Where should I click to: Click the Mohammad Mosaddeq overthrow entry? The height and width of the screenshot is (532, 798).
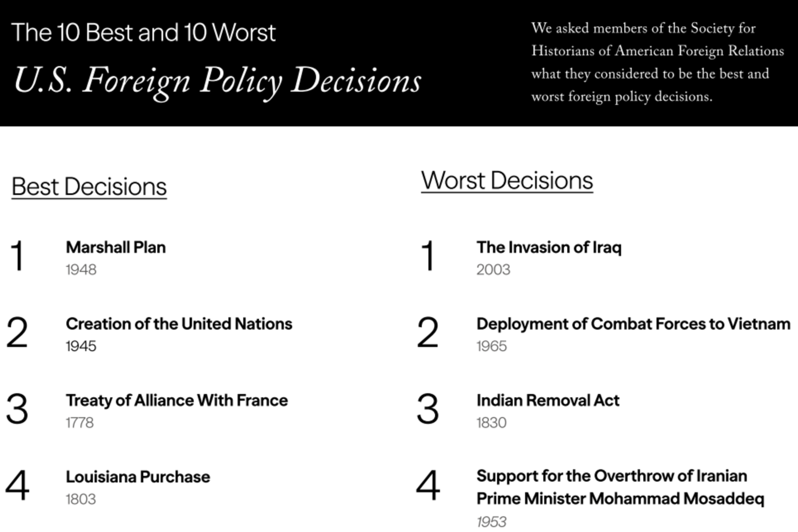620,487
